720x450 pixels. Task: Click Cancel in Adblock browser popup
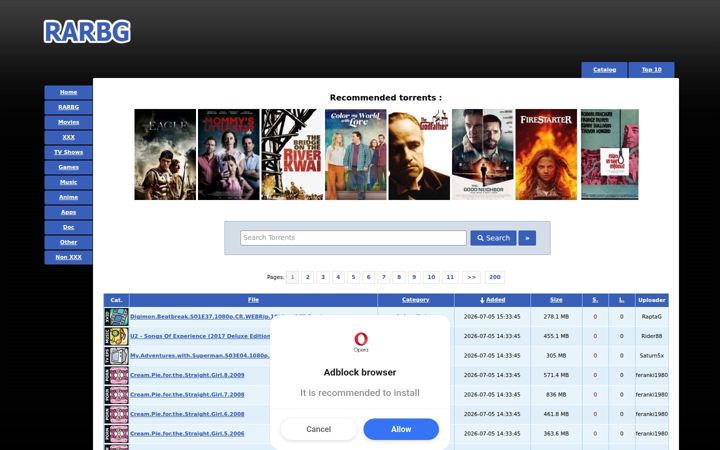pyautogui.click(x=319, y=429)
